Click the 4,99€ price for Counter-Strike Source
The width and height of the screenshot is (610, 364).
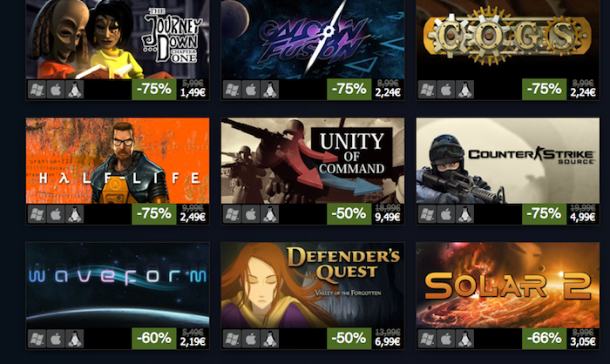(x=583, y=217)
